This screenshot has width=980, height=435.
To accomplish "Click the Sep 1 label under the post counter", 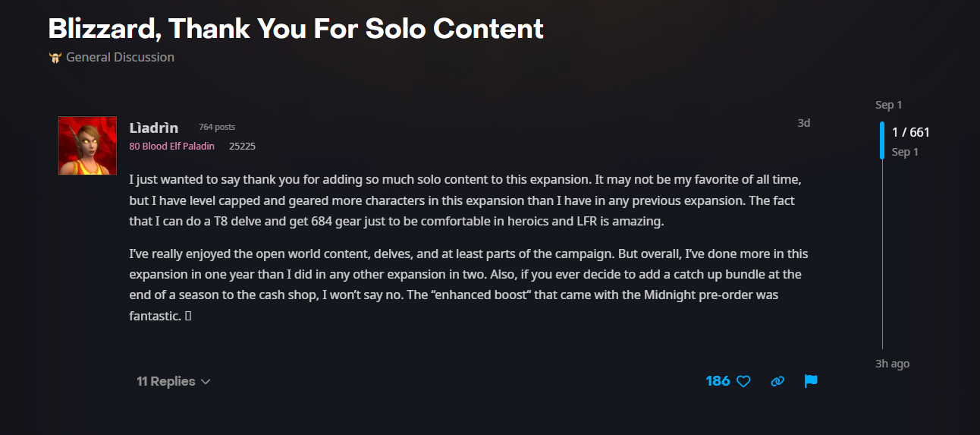I will pos(905,152).
